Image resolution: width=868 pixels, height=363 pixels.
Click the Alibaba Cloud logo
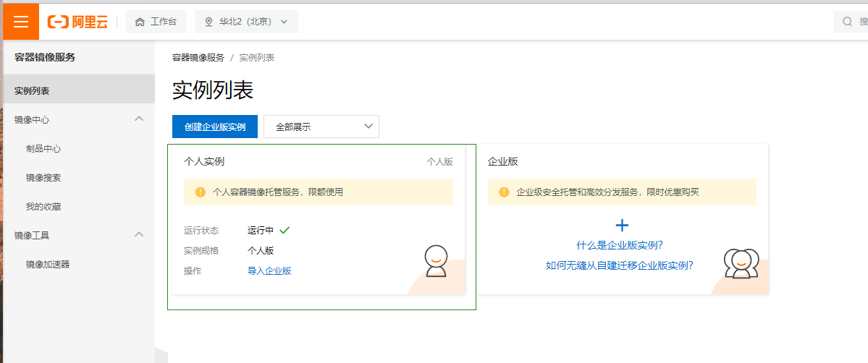tap(77, 22)
